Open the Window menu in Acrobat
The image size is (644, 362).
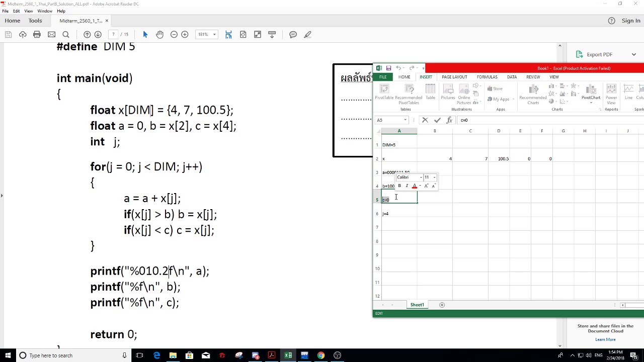pos(45,11)
